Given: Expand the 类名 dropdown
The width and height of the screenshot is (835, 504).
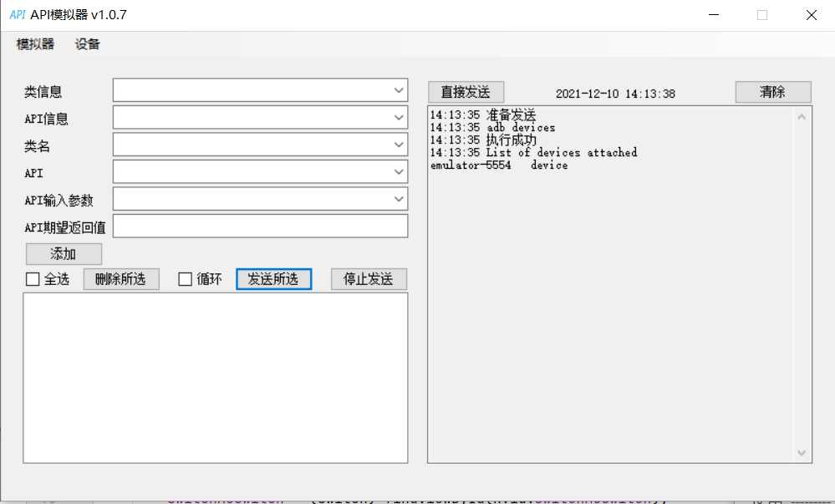Looking at the screenshot, I should tap(399, 145).
